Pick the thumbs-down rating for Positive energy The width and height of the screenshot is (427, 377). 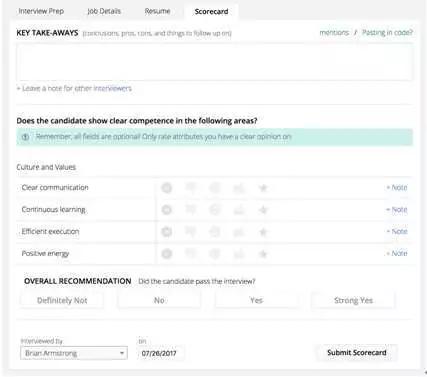point(191,254)
